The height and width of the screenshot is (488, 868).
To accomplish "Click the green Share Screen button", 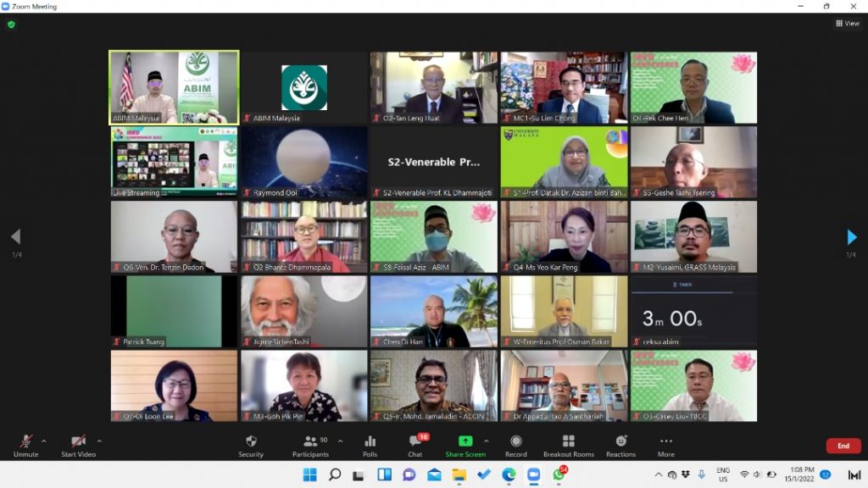I will coord(465,446).
